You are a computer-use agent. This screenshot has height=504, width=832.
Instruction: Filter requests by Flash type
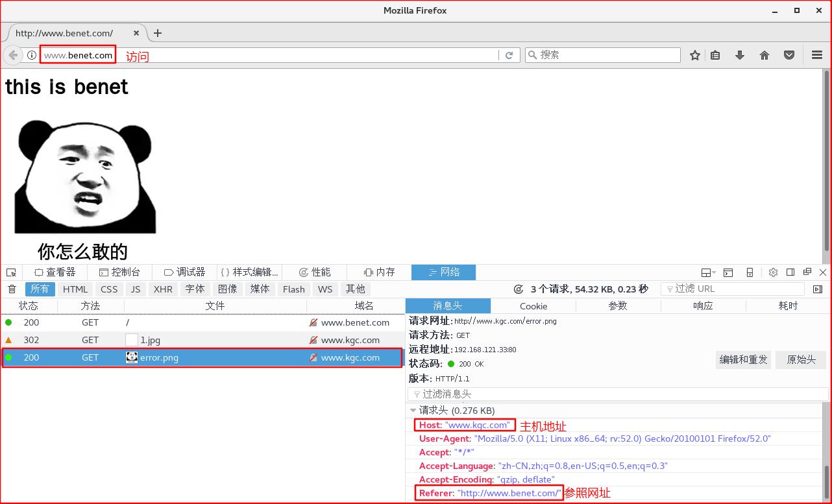pos(294,289)
